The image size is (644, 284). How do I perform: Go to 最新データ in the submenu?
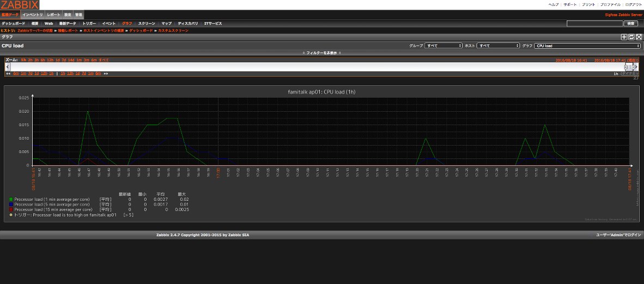68,24
